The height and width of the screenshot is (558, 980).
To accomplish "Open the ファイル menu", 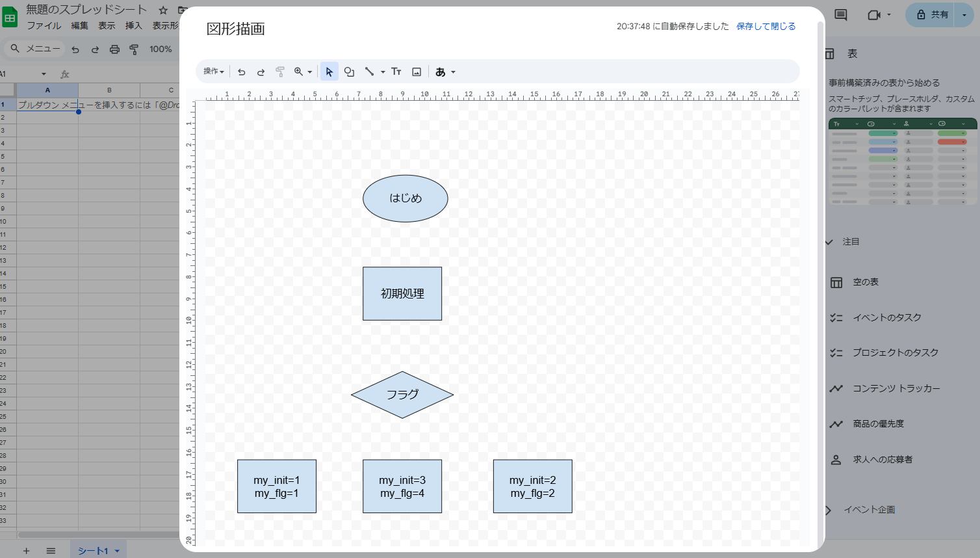I will pos(44,25).
